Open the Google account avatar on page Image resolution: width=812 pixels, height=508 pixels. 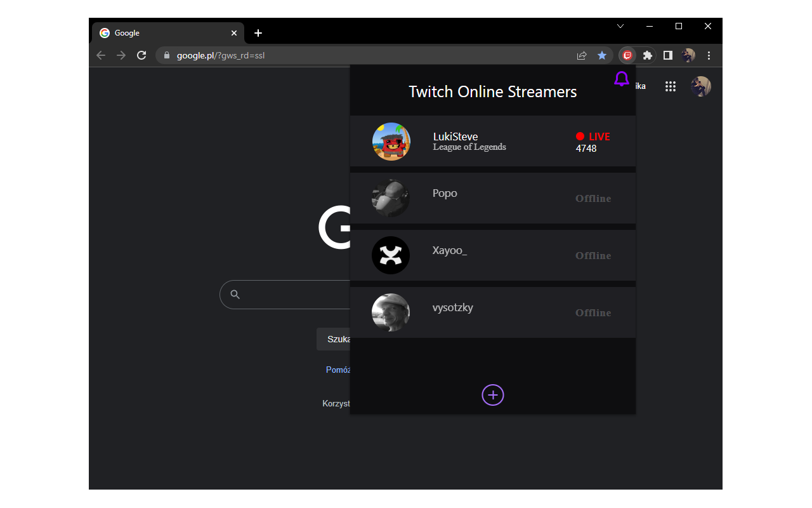pyautogui.click(x=701, y=86)
